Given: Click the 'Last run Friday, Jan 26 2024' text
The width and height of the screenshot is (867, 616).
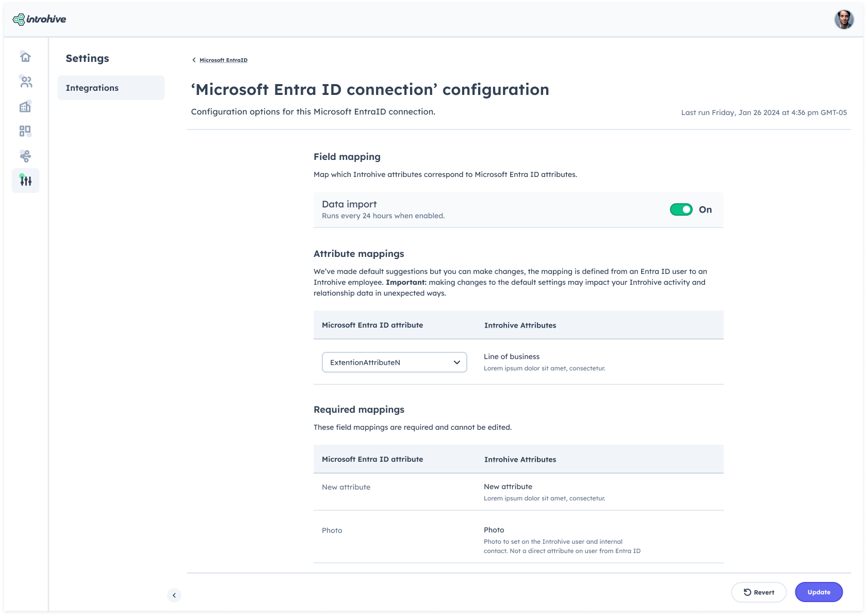Looking at the screenshot, I should pos(764,112).
